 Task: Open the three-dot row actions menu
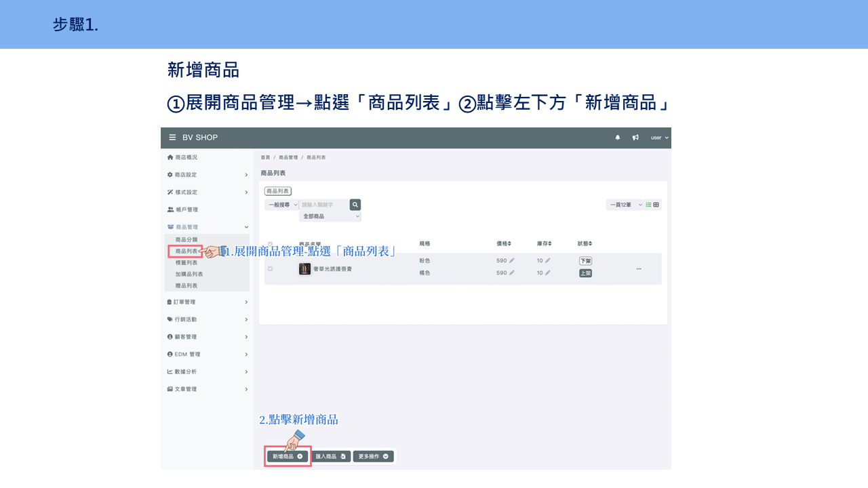pyautogui.click(x=639, y=269)
